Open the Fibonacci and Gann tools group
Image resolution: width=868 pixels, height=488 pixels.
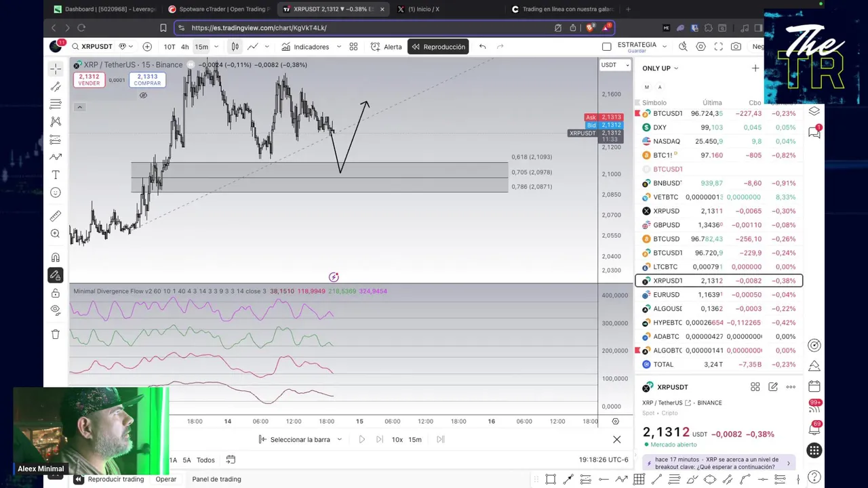pos(56,104)
